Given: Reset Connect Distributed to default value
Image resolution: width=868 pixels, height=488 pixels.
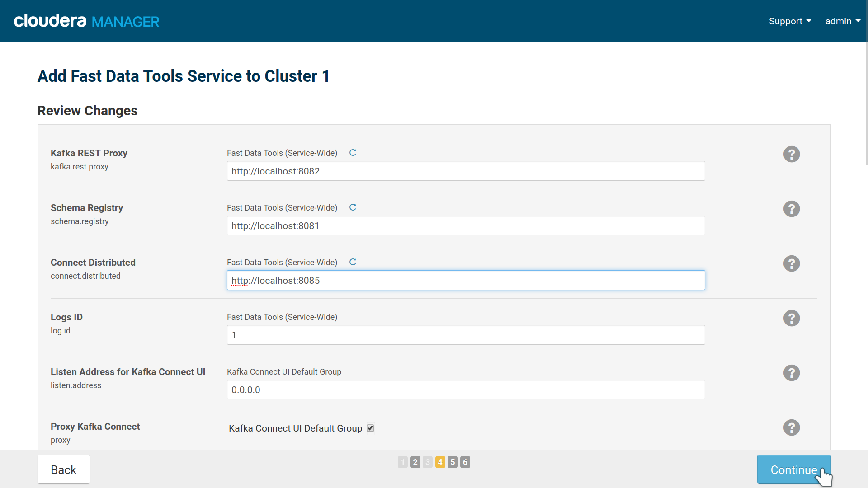Looking at the screenshot, I should pos(353,262).
